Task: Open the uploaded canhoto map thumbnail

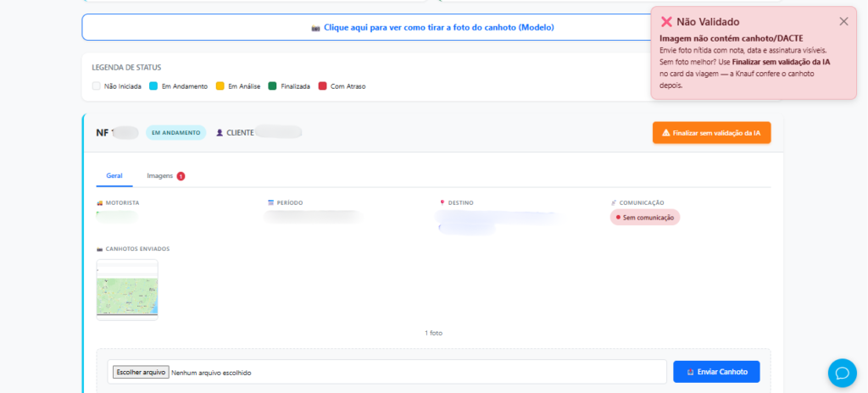Action: click(127, 290)
